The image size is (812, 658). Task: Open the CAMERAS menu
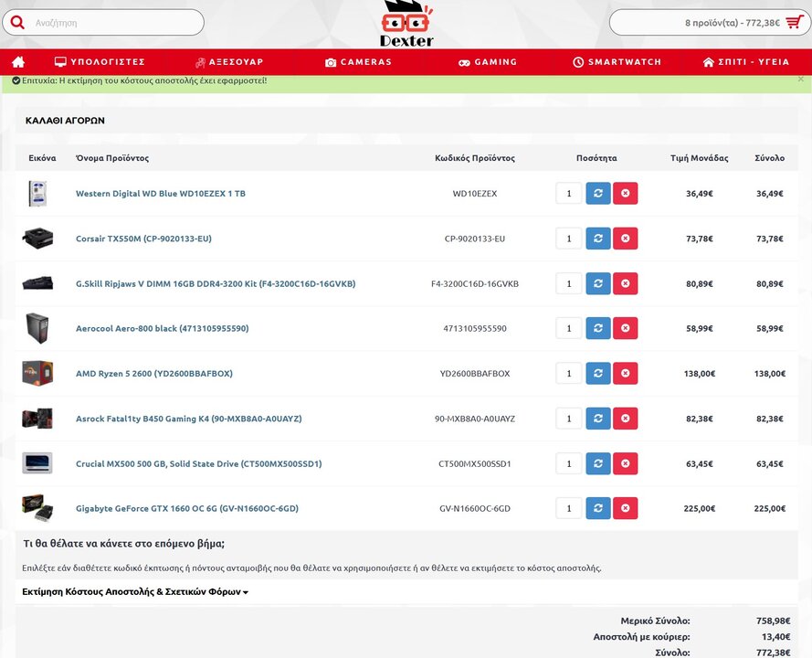coord(358,62)
